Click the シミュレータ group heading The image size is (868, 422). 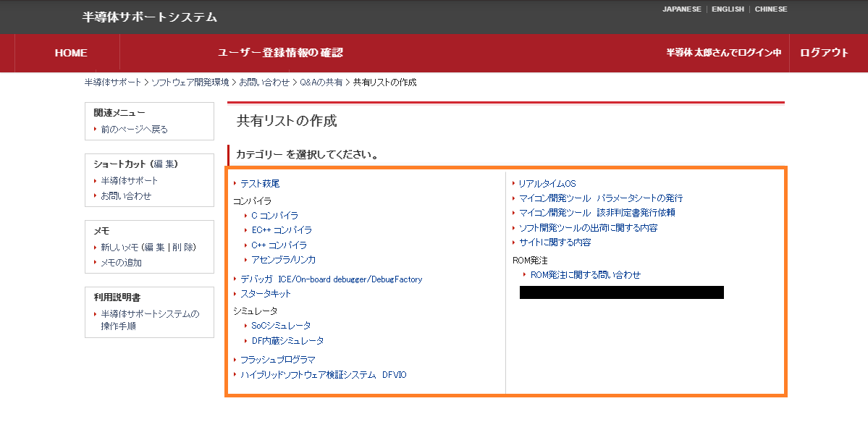[x=256, y=311]
